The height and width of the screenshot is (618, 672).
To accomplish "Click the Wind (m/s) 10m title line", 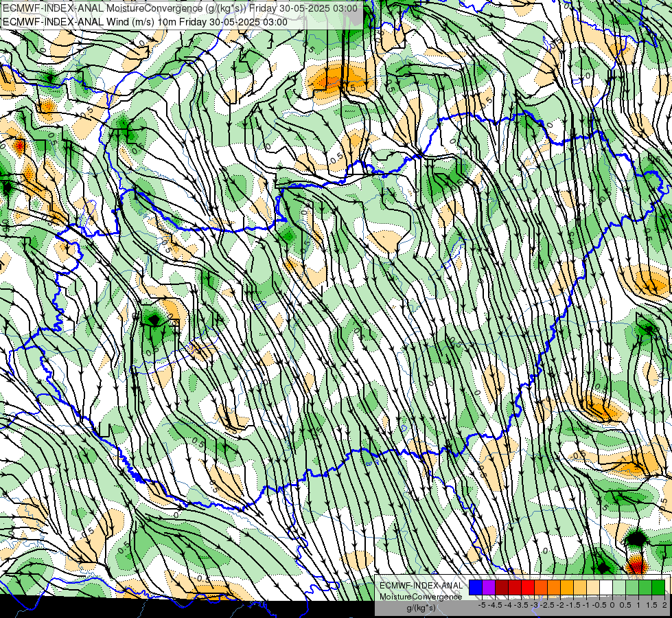I will [145, 22].
